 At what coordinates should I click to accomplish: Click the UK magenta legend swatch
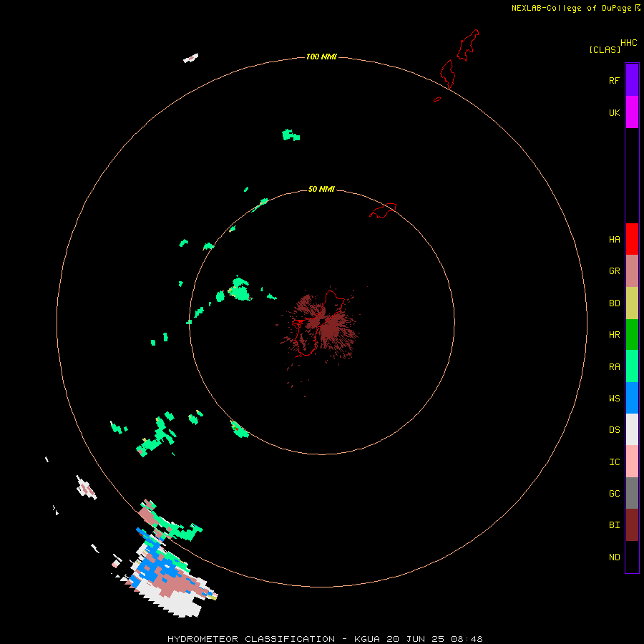632,112
